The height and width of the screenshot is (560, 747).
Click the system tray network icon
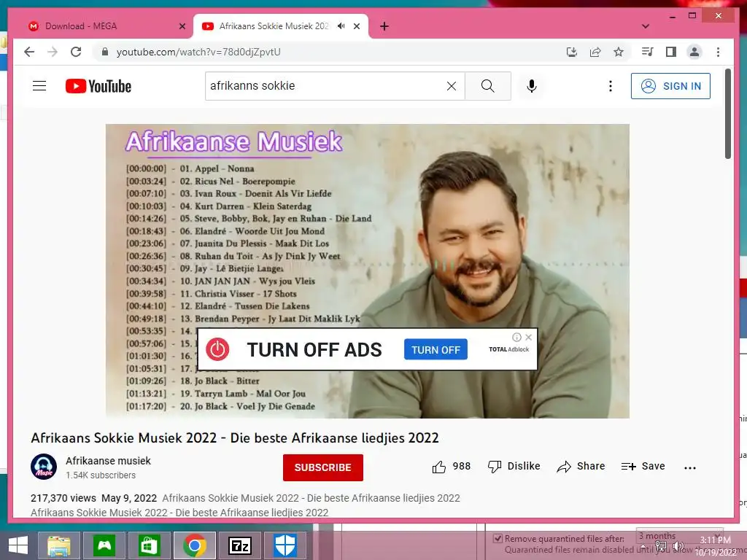point(661,547)
